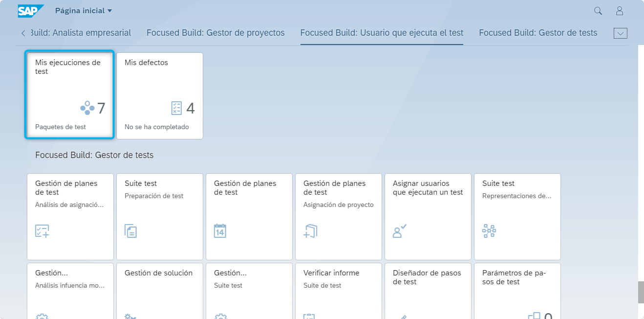
Task: Click the count 7 on test executions
Action: coord(101,108)
